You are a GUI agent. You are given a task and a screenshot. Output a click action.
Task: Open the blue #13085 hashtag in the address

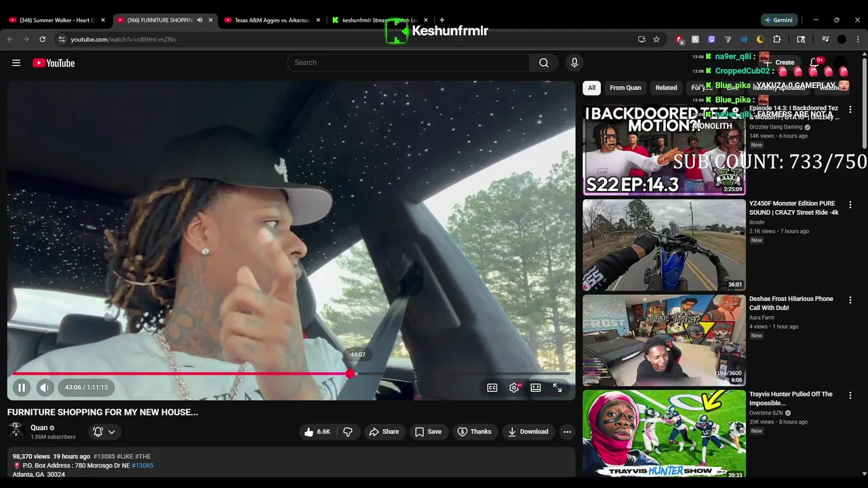142,466
